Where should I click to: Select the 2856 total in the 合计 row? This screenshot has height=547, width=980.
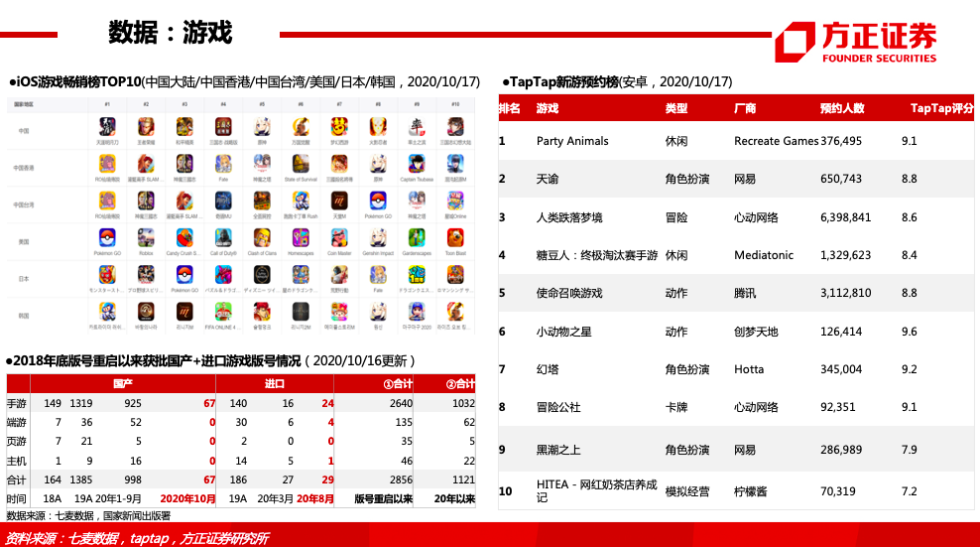point(402,480)
